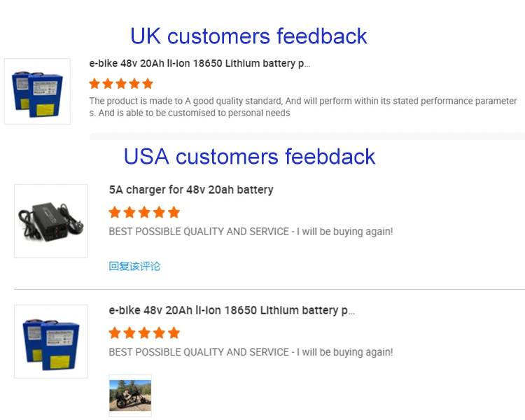
Task: Click the first star of the UK review rating
Action: point(95,84)
